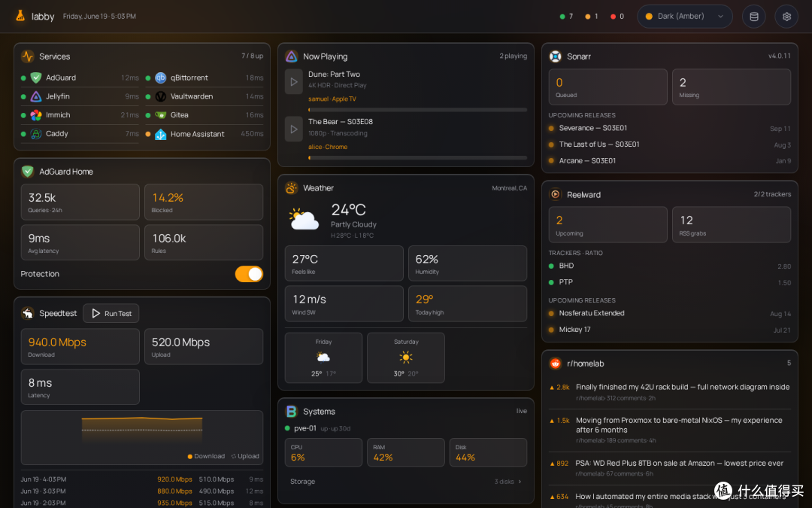The width and height of the screenshot is (812, 508).
Task: Play The Bear S03E08 thumbnail
Action: 294,129
